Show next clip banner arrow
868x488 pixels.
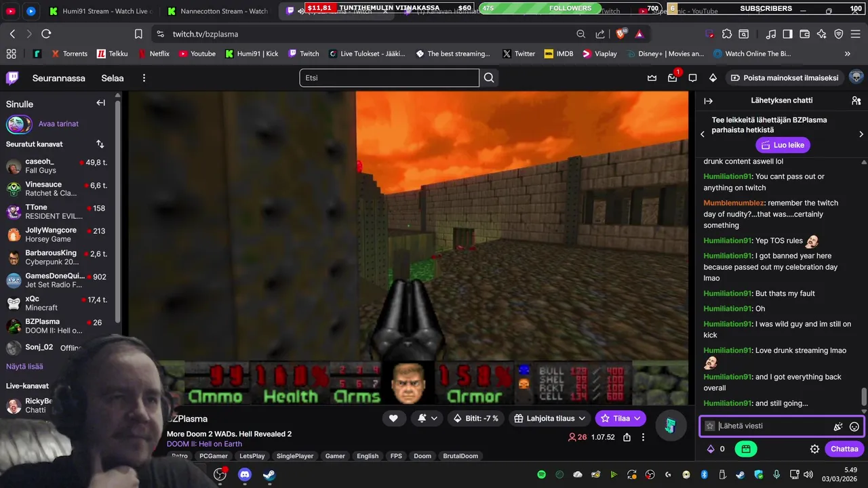point(861,134)
